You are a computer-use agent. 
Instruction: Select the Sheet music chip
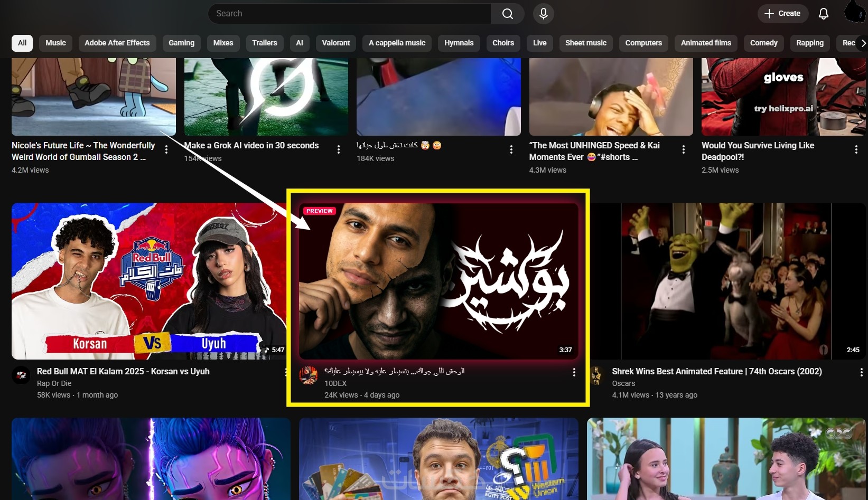586,43
